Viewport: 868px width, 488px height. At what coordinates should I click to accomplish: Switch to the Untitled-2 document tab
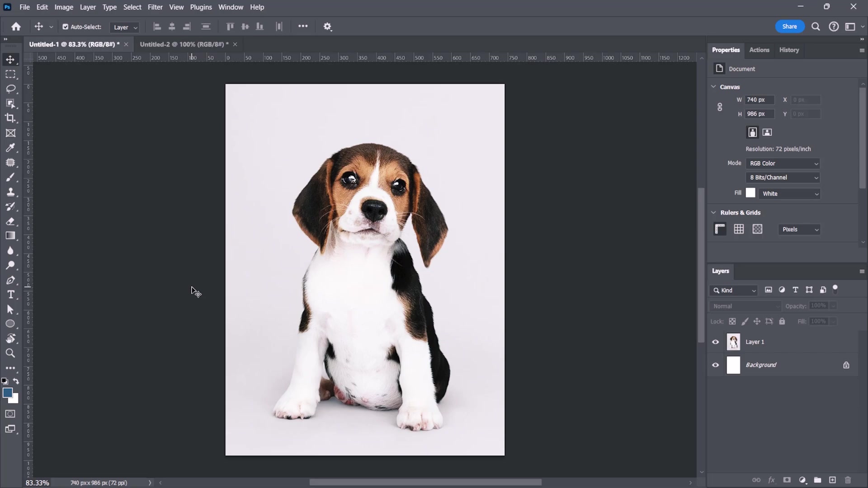184,44
